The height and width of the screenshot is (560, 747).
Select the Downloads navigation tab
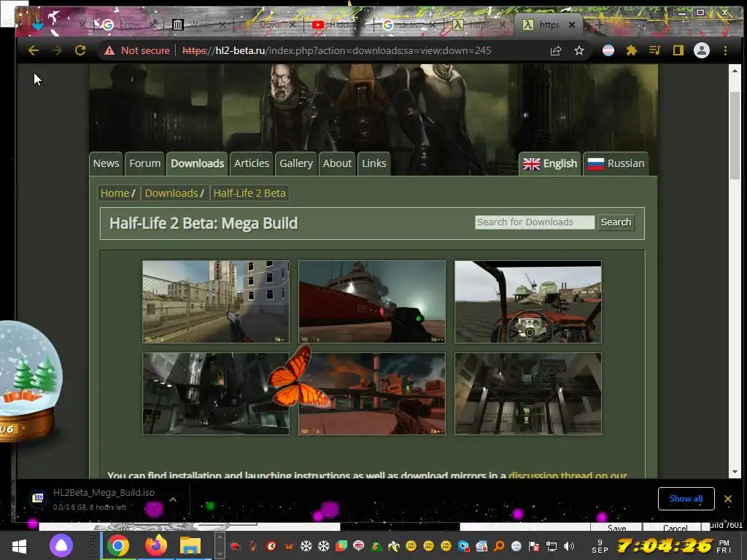pos(197,163)
